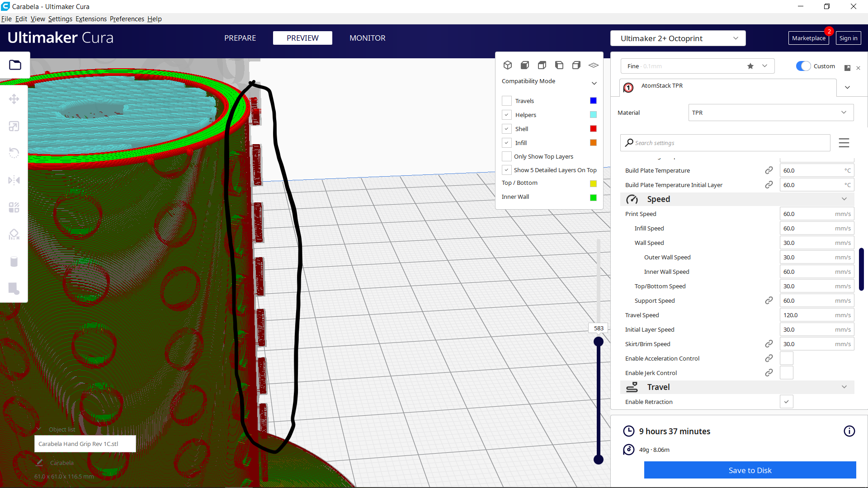Click link icon for Enable Acceleration Control

point(769,358)
